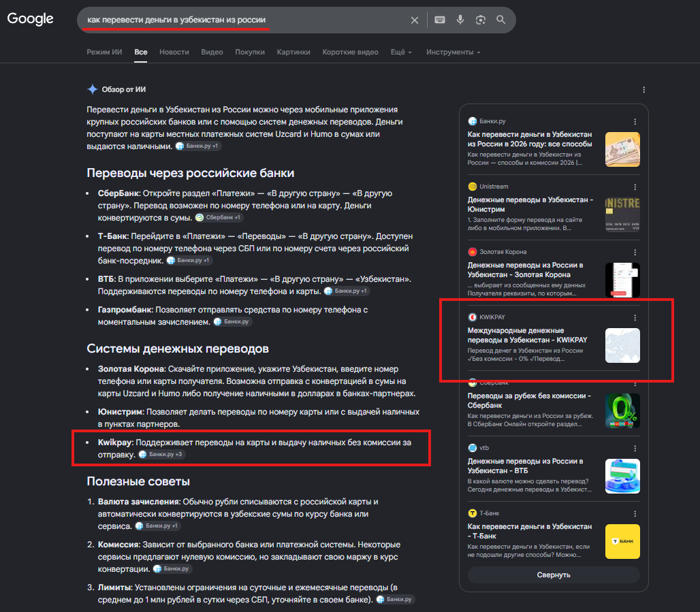Viewport: 700px width, 612px height.
Task: Click the Обзор от ИИ sparkle icon
Action: point(93,89)
